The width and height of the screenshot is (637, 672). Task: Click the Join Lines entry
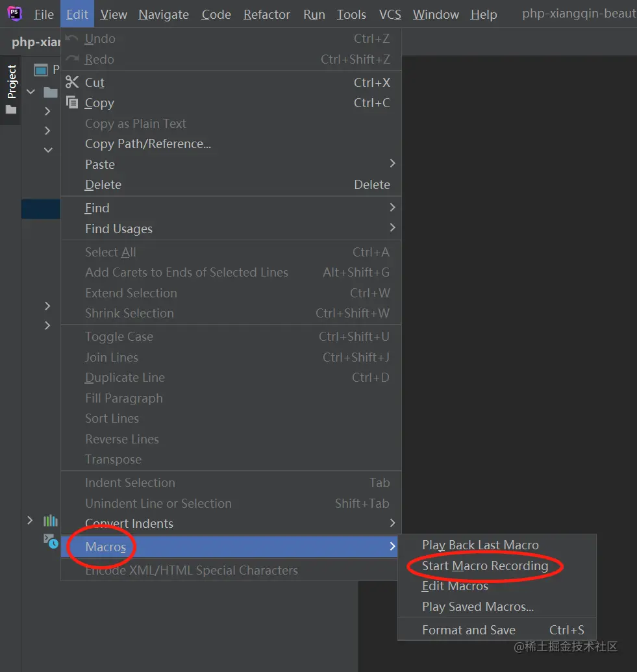coord(231,357)
